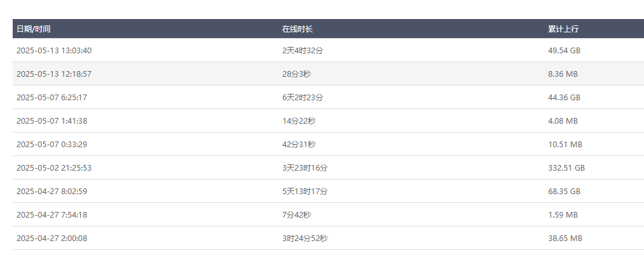644x262 pixels.
Task: Select the 2025-05-13 12:18:57 row
Action: point(328,74)
